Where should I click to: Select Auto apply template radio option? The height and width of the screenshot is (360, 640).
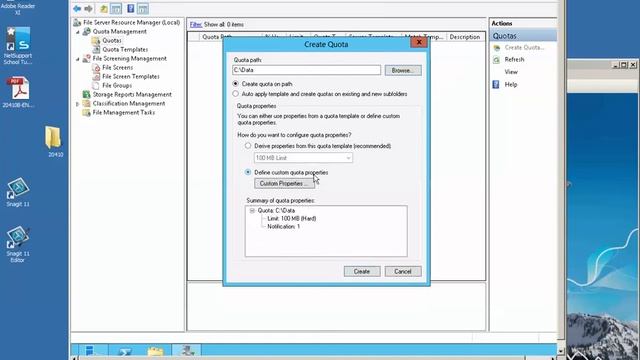coord(236,94)
